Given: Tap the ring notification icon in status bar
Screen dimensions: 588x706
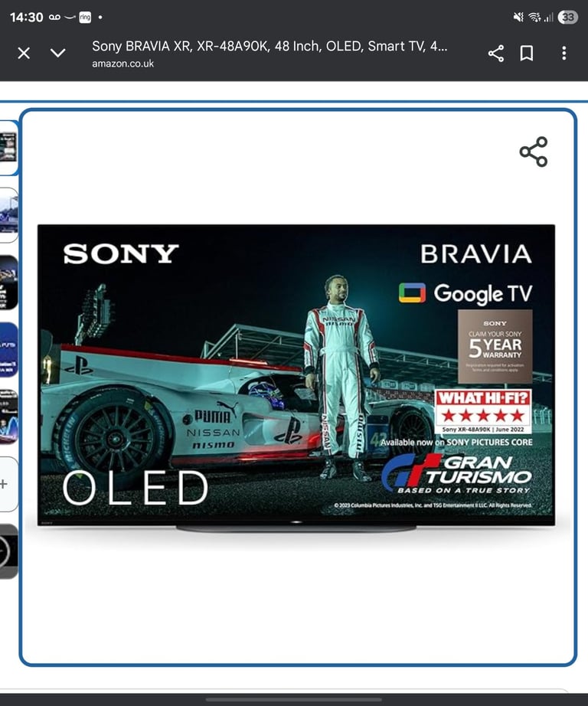Looking at the screenshot, I should [85, 17].
